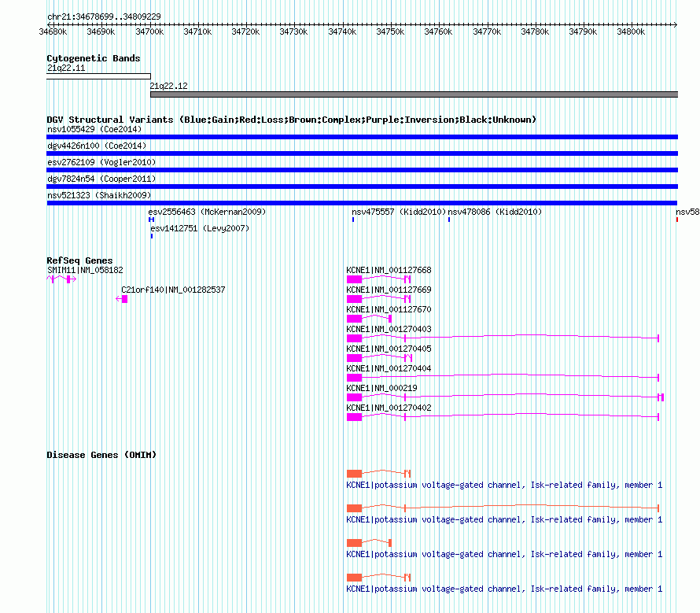
Task: Click the esv2556463 (McKernan2009) variant label
Action: click(207, 212)
